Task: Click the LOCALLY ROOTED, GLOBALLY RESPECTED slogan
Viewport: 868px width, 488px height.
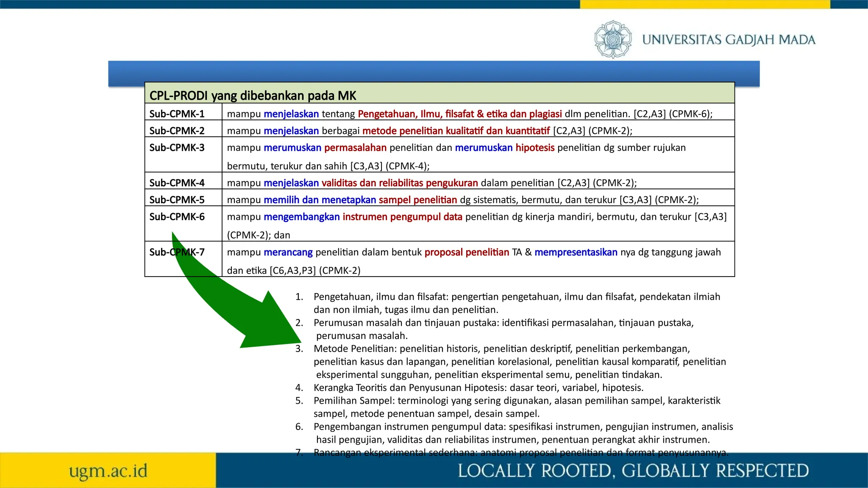Action: tap(633, 471)
